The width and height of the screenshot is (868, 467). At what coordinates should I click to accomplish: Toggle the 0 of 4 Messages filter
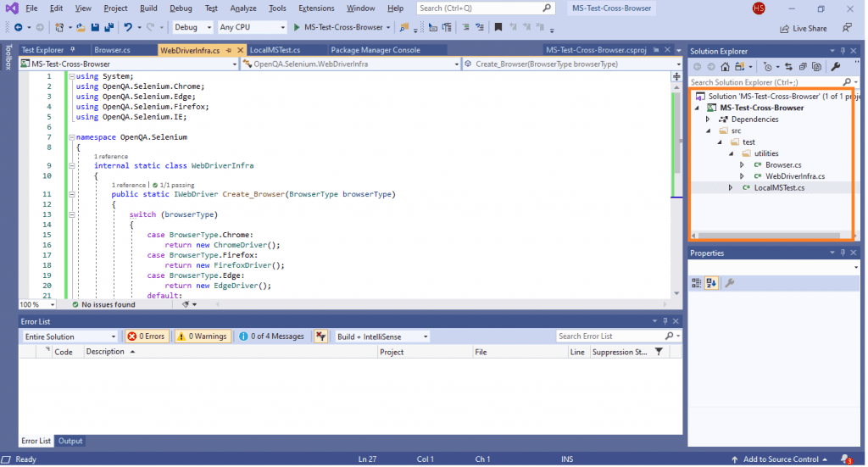[271, 336]
